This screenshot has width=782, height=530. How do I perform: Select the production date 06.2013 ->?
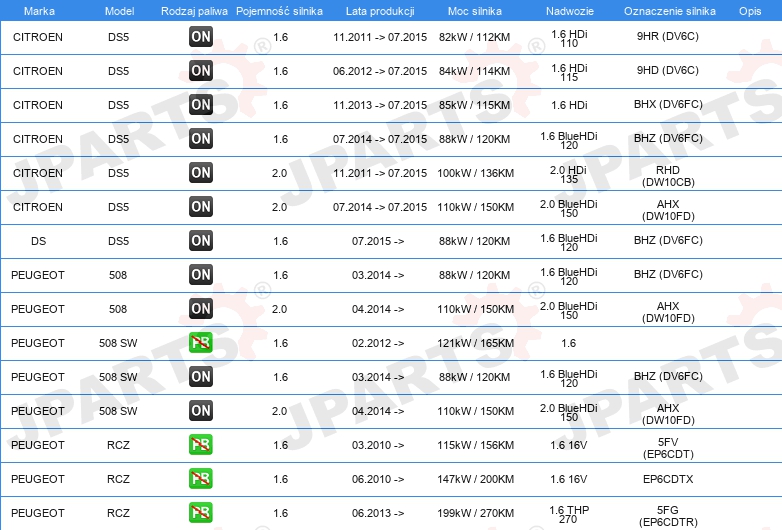click(x=378, y=513)
